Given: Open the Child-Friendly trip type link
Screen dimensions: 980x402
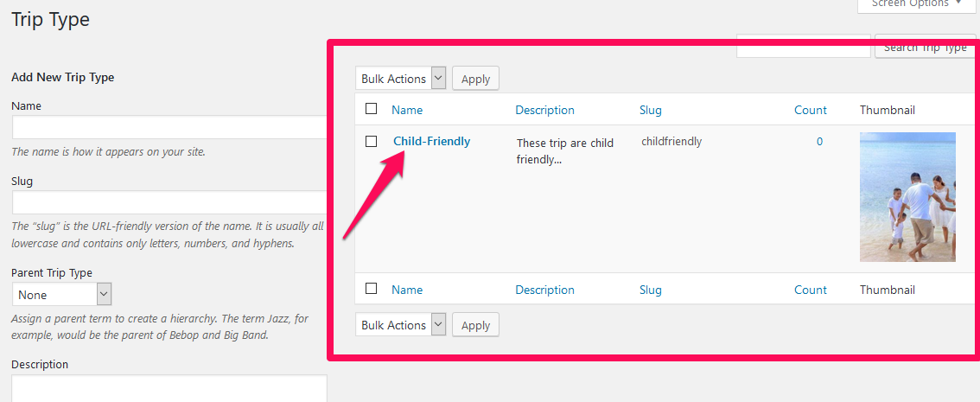Looking at the screenshot, I should (432, 141).
